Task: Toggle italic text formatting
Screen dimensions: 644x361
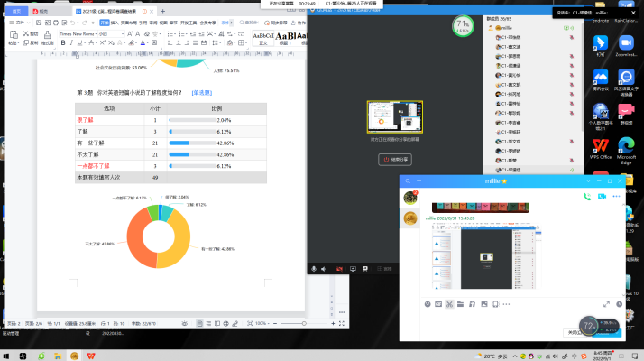Action: [69, 42]
